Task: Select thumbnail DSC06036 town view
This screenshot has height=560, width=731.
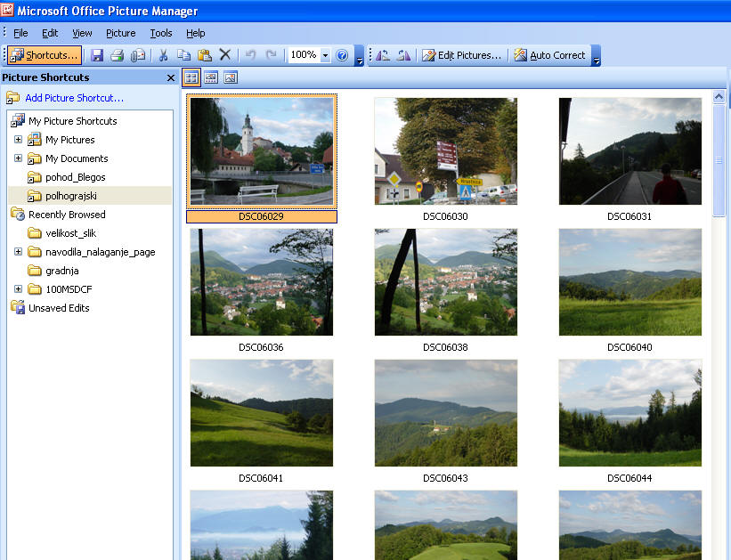Action: (262, 282)
